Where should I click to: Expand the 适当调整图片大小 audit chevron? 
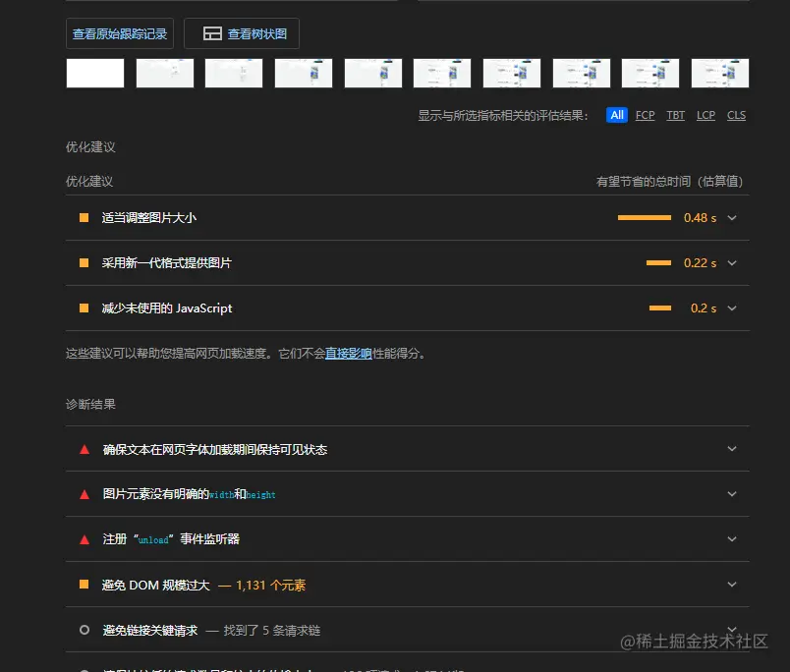(x=732, y=218)
